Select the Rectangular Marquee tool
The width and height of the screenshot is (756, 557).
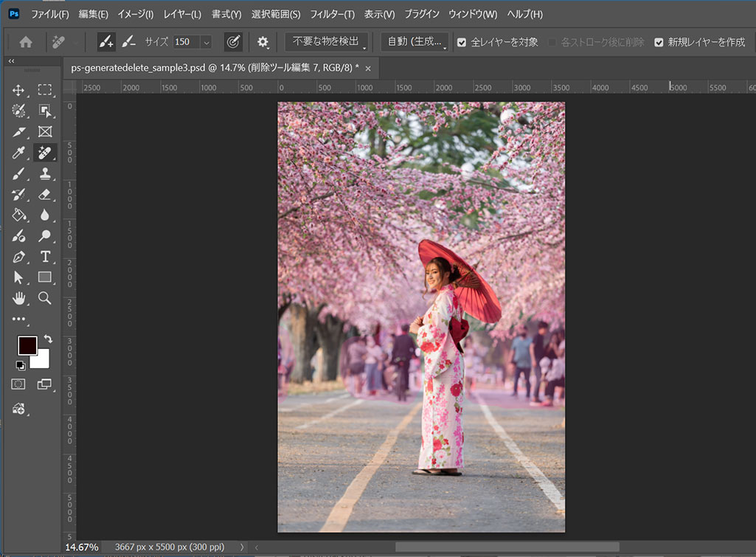coord(45,90)
